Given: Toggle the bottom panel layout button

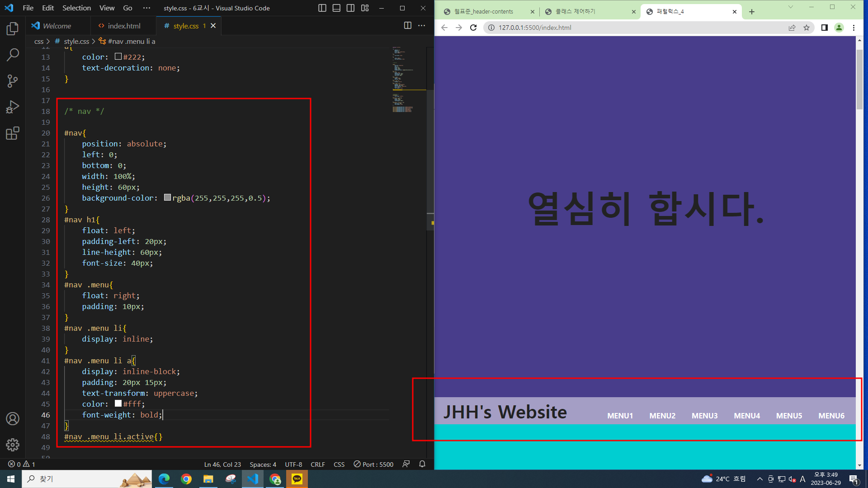Looking at the screenshot, I should pos(336,8).
